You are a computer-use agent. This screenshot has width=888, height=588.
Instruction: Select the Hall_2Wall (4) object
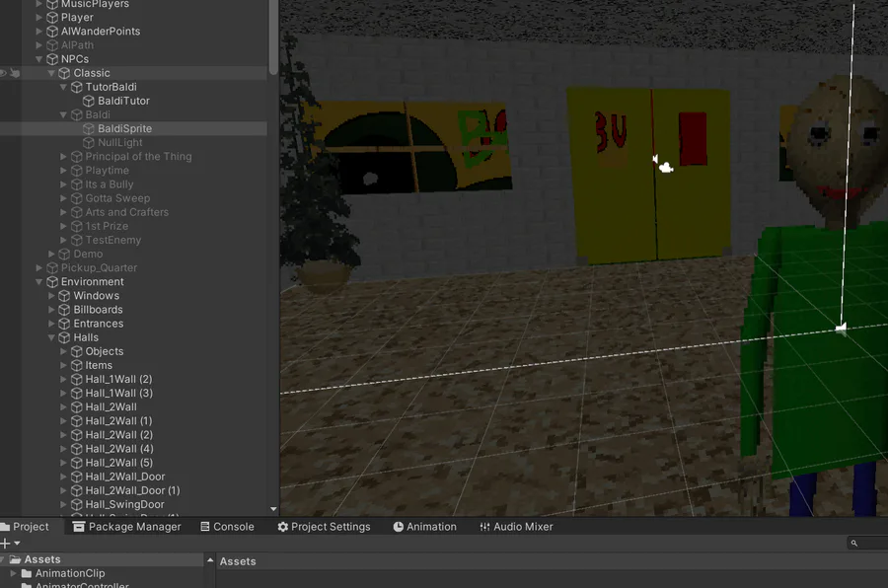coord(119,449)
